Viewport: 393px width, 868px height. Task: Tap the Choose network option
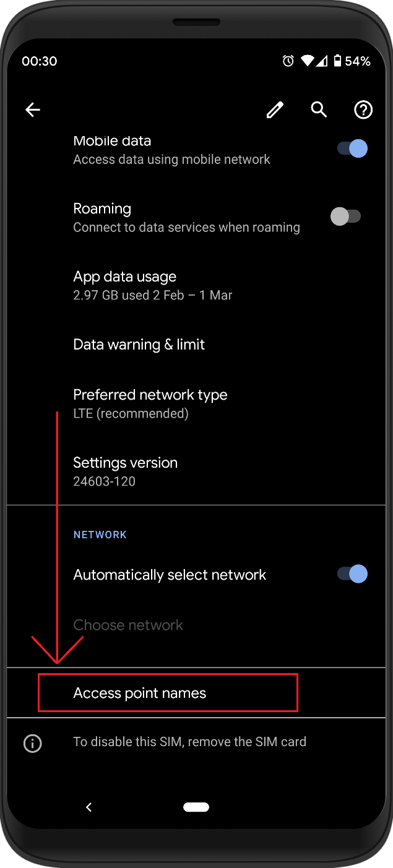(x=128, y=625)
